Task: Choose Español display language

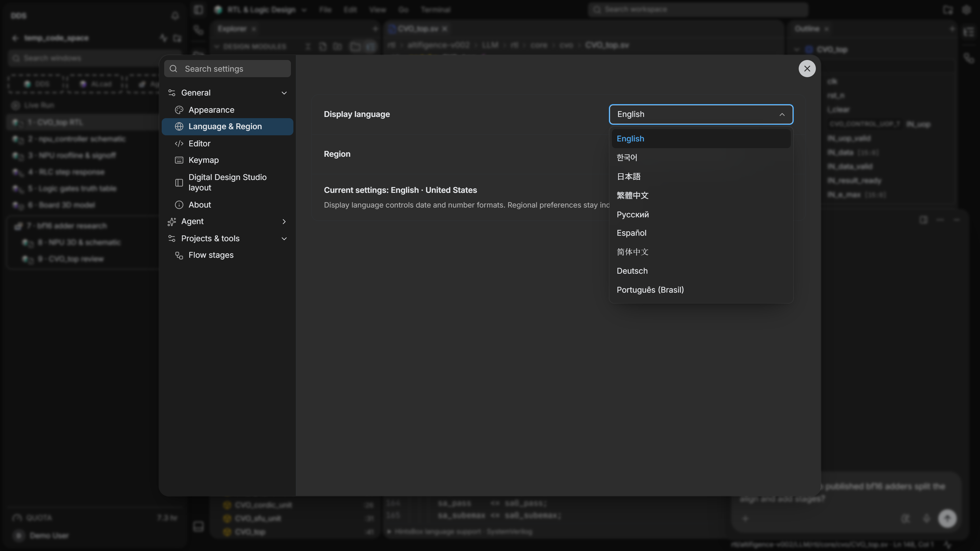Action: tap(701, 233)
